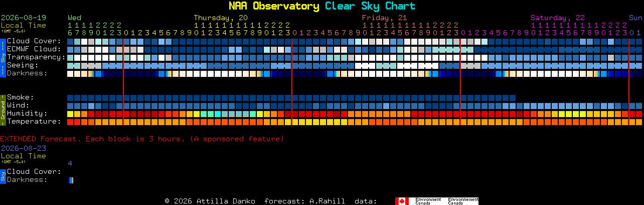Click the EXTENDED Forecast sponsored feature text
This screenshot has height=205, width=644.
click(x=142, y=139)
